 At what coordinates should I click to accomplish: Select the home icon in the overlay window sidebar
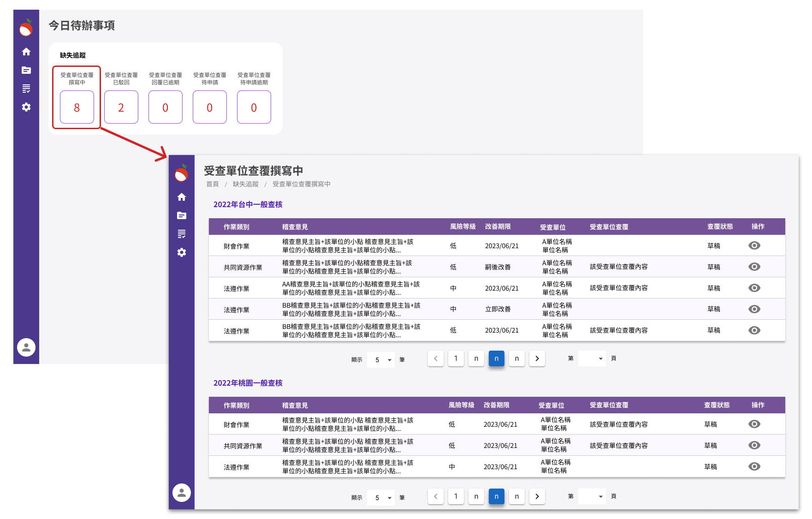181,197
